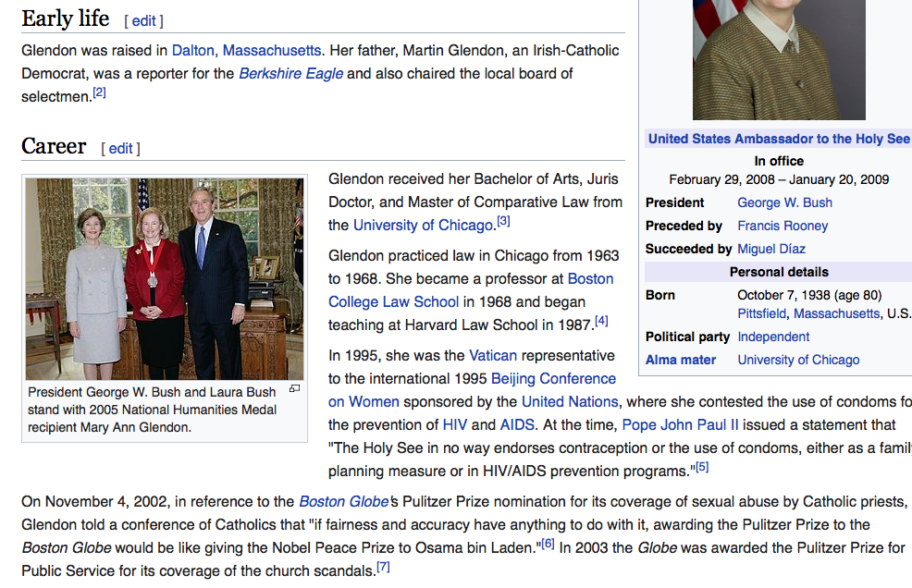Click the enlarge icon beside the photo caption
The height and width of the screenshot is (588, 912).
[295, 389]
